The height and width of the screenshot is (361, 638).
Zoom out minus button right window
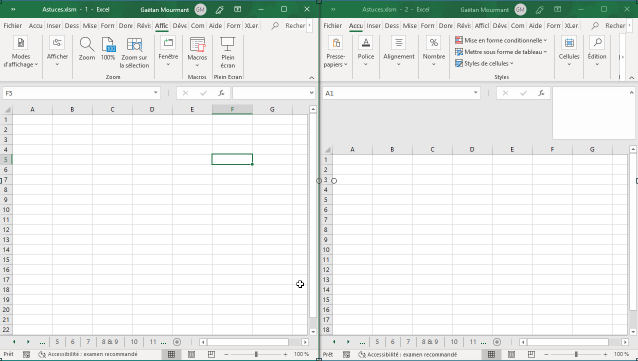pos(546,354)
